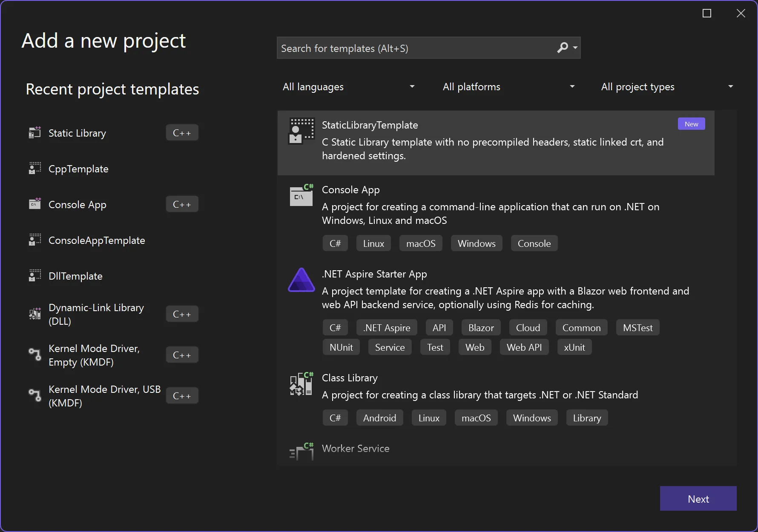The height and width of the screenshot is (532, 758).
Task: Click the .NET Aspire tag
Action: tap(387, 328)
